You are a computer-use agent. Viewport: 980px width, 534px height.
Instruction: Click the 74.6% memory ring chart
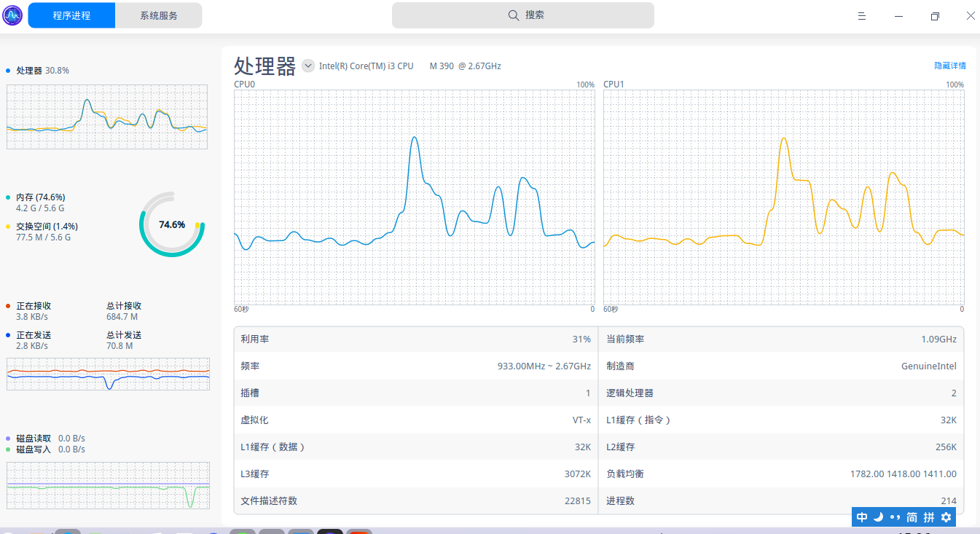click(172, 224)
